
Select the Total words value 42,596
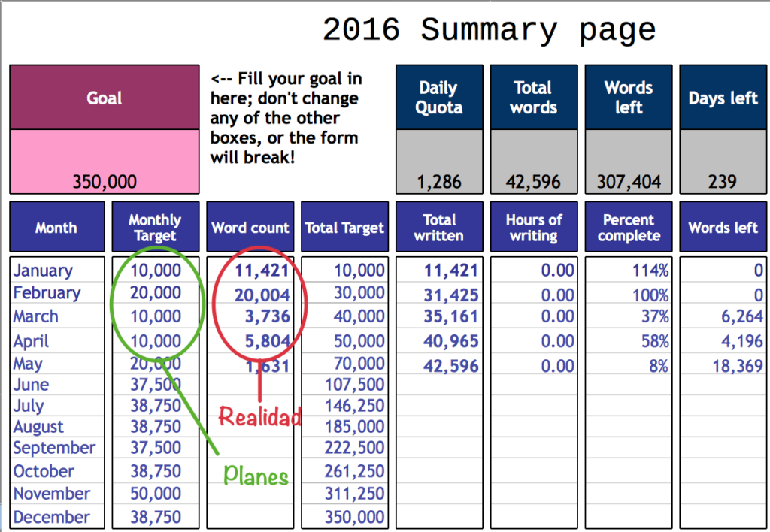click(x=534, y=181)
